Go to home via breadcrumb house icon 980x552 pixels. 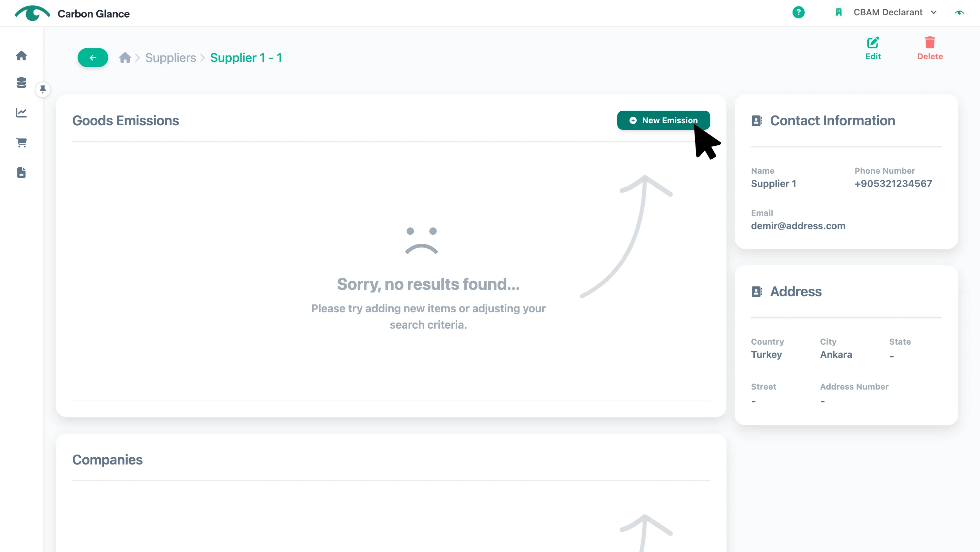pyautogui.click(x=125, y=58)
